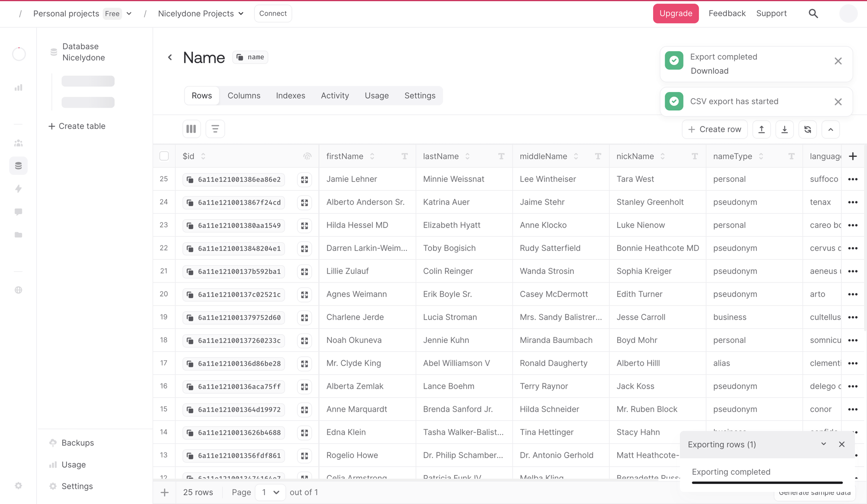Toggle the select-all rows checkbox
Screen dimensions: 867x504
(164, 156)
